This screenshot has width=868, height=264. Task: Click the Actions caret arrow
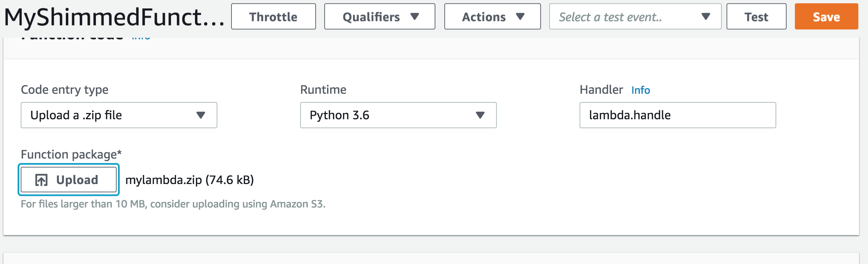[520, 17]
